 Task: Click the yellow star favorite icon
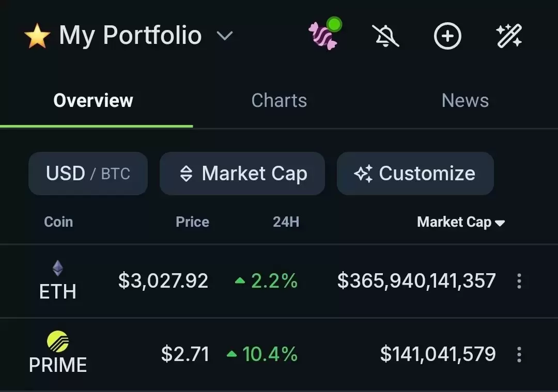coord(37,36)
